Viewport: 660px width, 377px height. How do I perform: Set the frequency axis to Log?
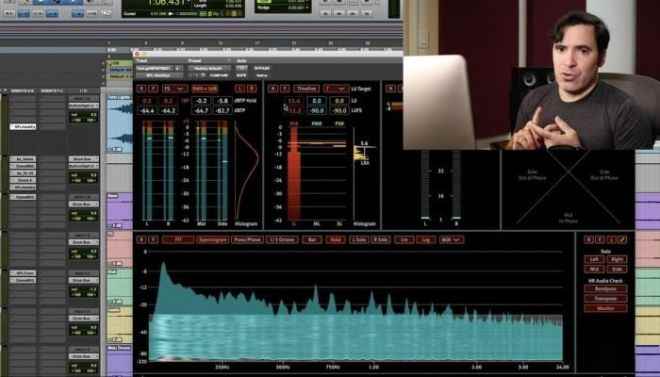(426, 240)
